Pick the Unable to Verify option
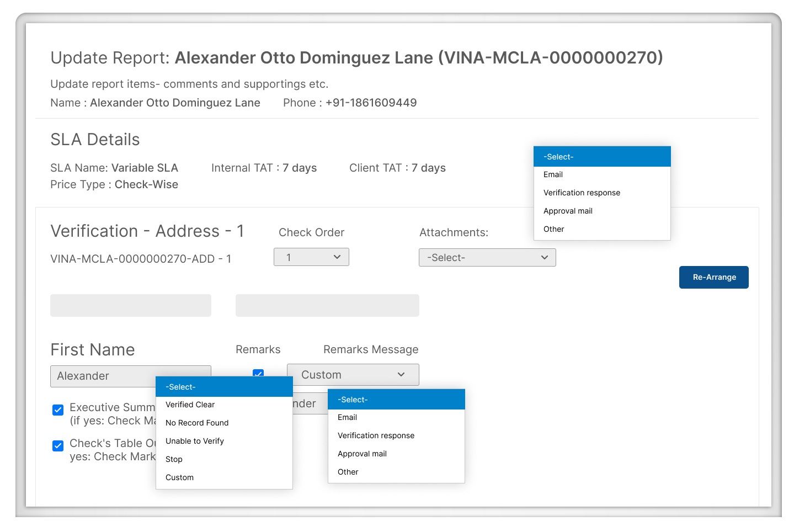 195,441
